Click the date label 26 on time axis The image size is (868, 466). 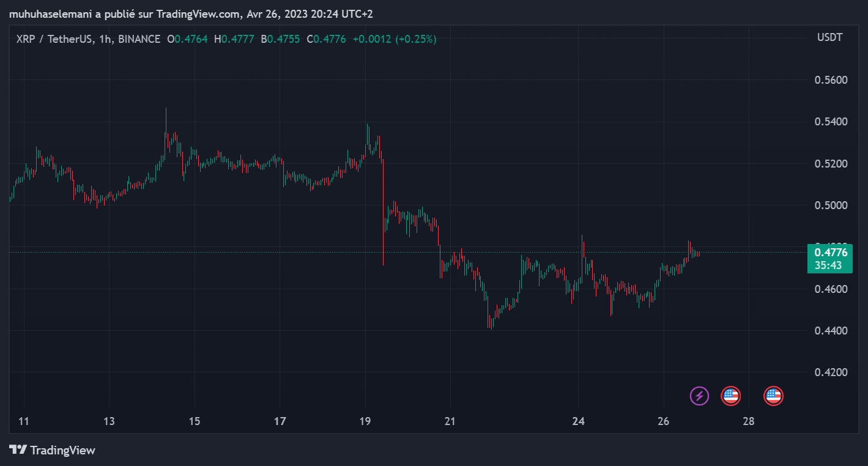(664, 421)
